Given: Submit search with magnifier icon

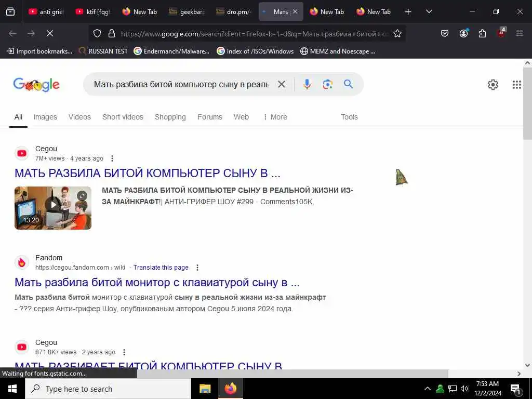Looking at the screenshot, I should coord(349,84).
